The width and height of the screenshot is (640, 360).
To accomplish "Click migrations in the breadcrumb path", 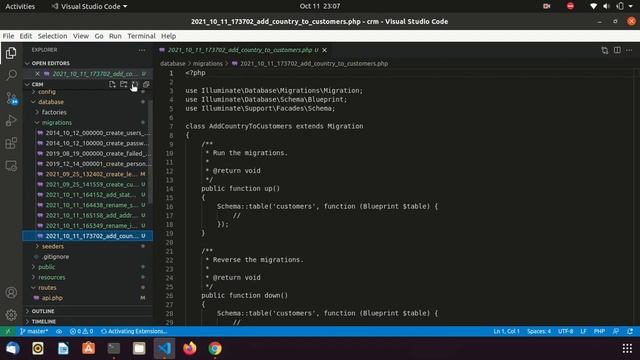I will [x=208, y=64].
